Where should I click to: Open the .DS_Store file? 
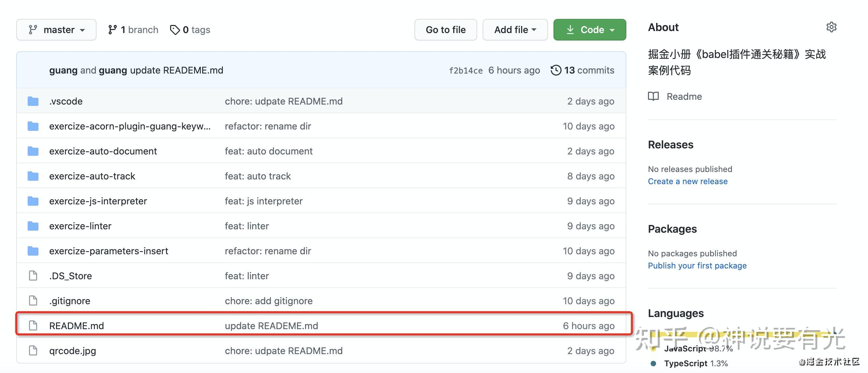[71, 276]
